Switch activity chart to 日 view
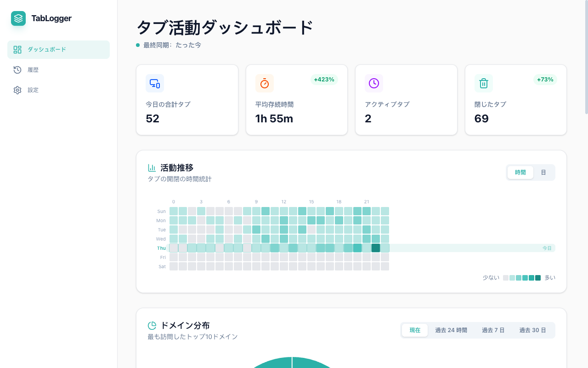 coord(543,172)
